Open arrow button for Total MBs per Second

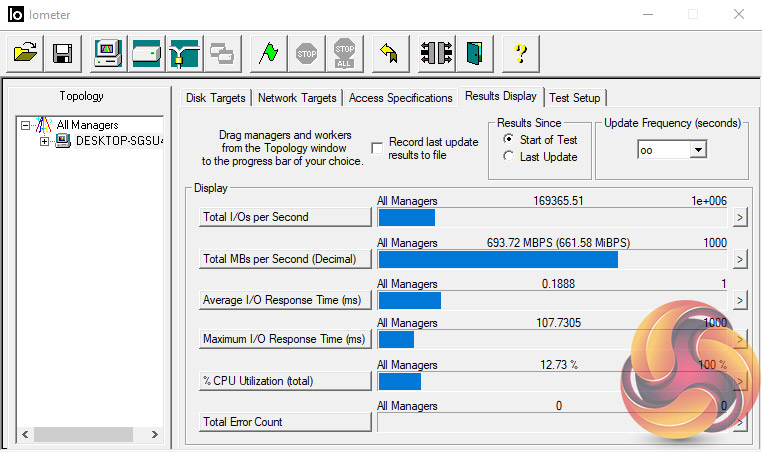coord(740,259)
